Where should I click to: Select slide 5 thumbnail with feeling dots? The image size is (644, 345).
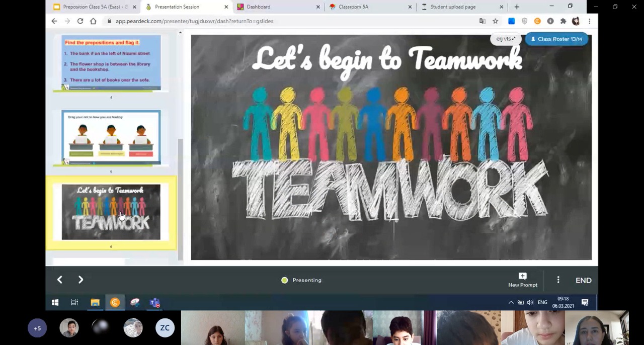click(111, 137)
